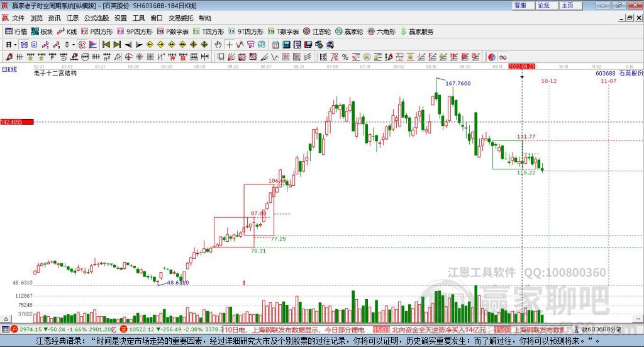Open the 江恩轮 Gann wheel
The height and width of the screenshot is (347, 644).
click(317, 31)
